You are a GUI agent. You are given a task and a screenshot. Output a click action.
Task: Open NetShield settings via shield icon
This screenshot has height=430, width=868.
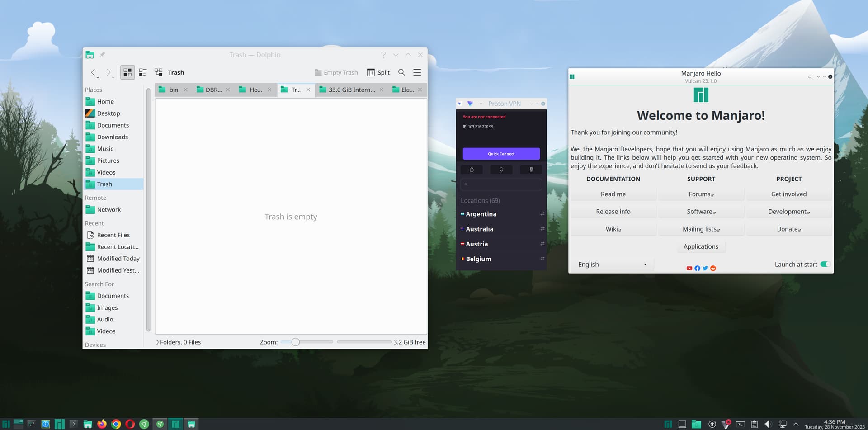pyautogui.click(x=501, y=169)
